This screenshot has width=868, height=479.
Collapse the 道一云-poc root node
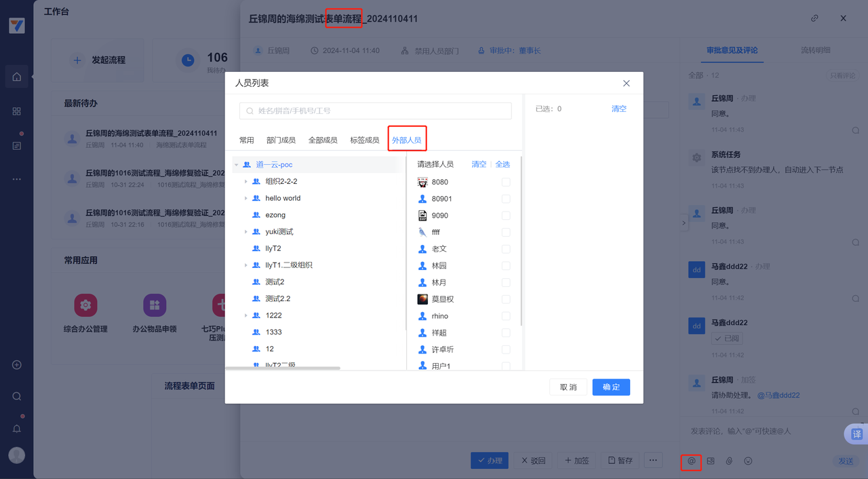tap(237, 165)
